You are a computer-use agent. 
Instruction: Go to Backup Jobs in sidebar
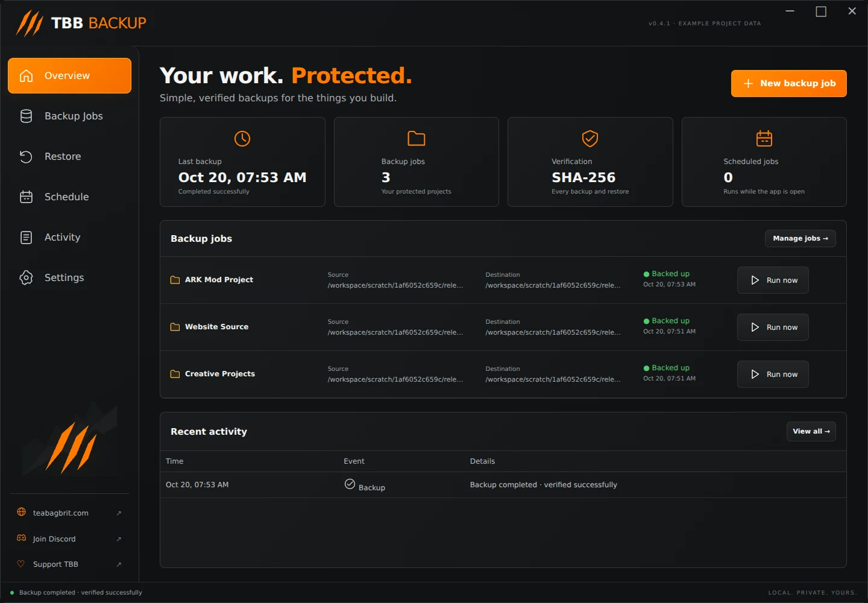(x=69, y=116)
